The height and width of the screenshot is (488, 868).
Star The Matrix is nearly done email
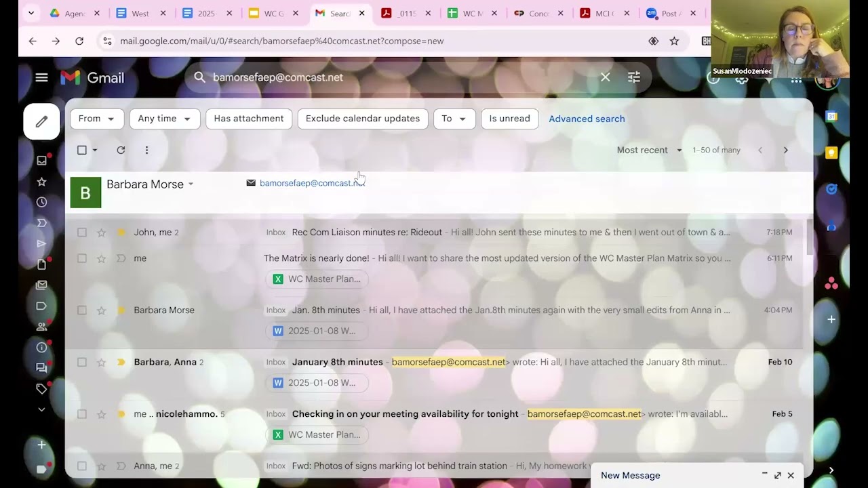[x=101, y=258]
